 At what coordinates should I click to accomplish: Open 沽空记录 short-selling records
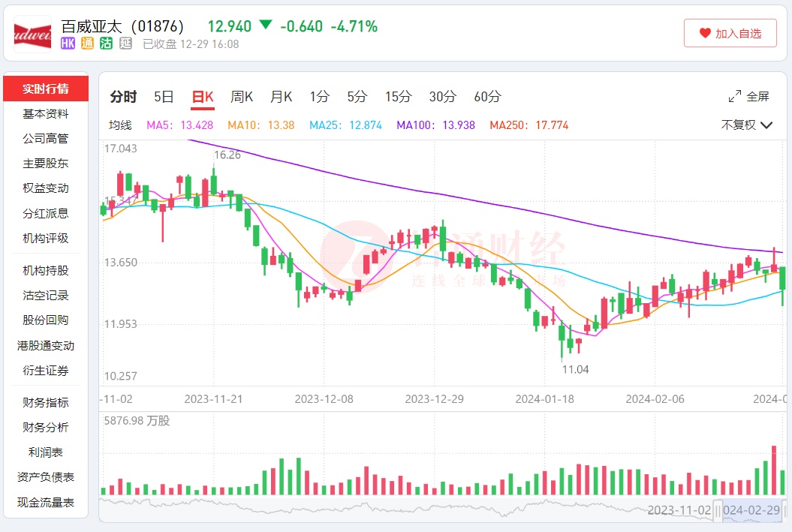(x=45, y=296)
